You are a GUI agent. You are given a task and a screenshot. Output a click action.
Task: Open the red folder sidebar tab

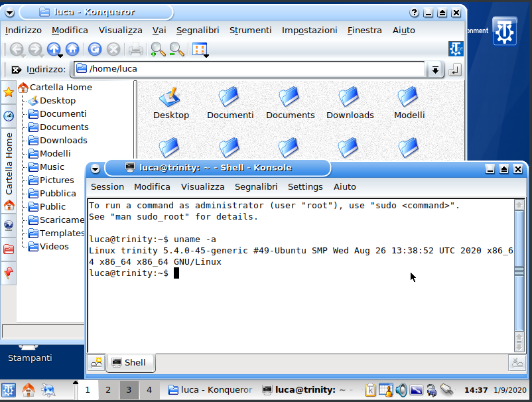tap(9, 249)
